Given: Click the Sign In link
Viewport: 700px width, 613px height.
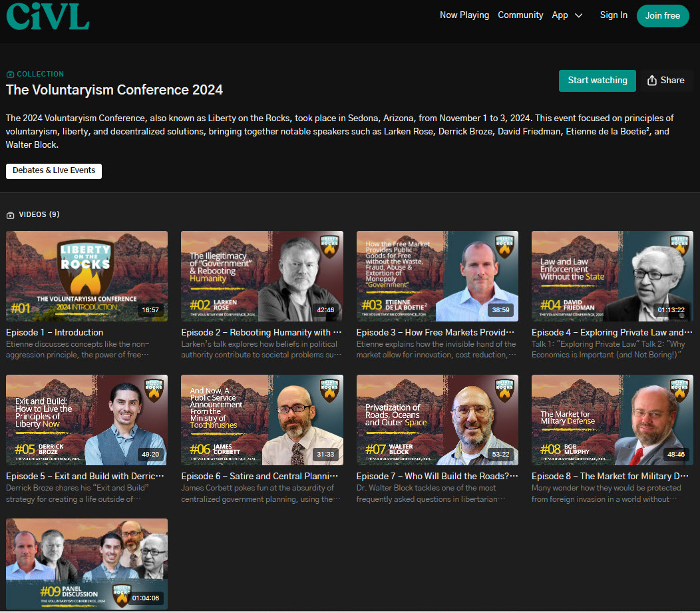Looking at the screenshot, I should 613,15.
